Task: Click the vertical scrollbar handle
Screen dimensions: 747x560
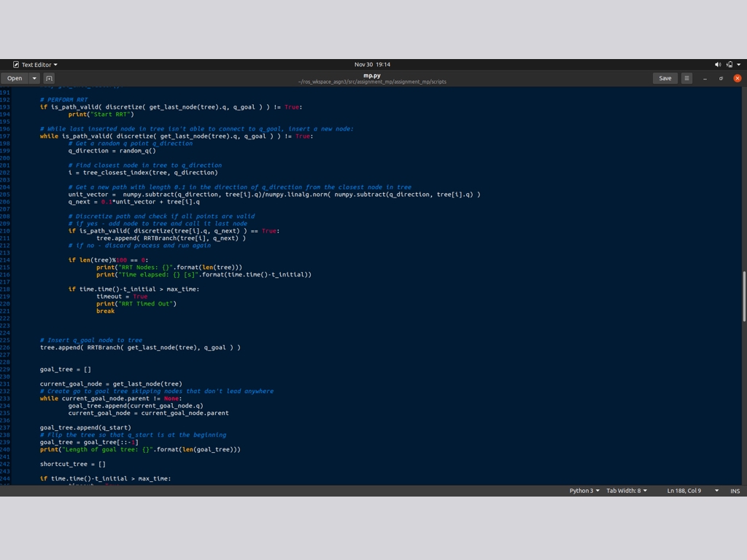Action: click(x=744, y=295)
